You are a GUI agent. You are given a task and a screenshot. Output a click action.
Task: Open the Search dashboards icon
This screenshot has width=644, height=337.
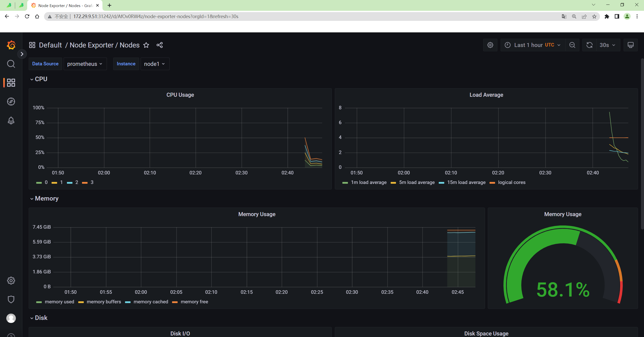11,64
